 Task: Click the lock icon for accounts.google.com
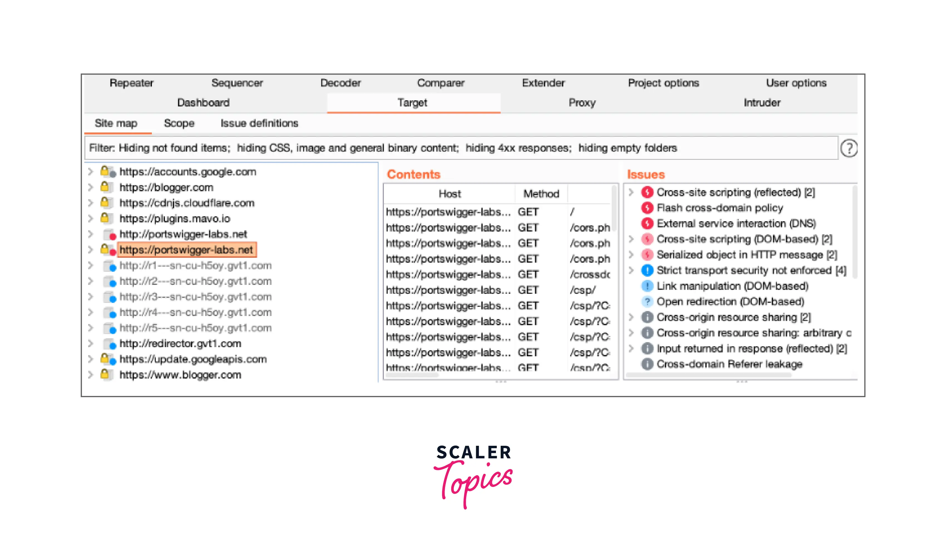click(105, 171)
